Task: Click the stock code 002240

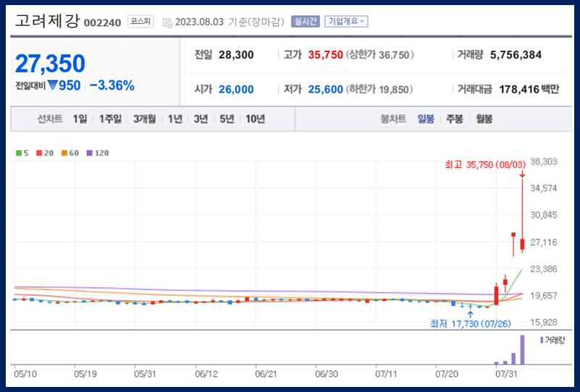Action: point(103,23)
